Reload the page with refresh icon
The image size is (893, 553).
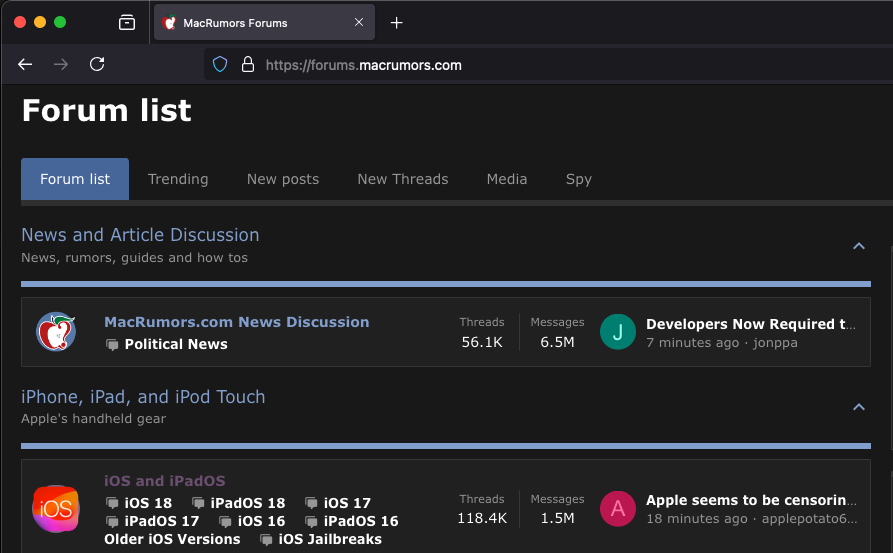tap(97, 64)
